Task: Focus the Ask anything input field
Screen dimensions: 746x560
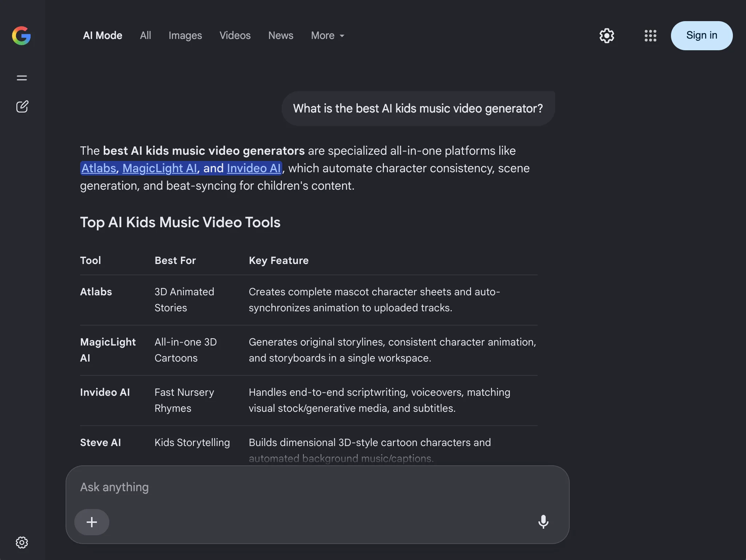Action: click(317, 487)
